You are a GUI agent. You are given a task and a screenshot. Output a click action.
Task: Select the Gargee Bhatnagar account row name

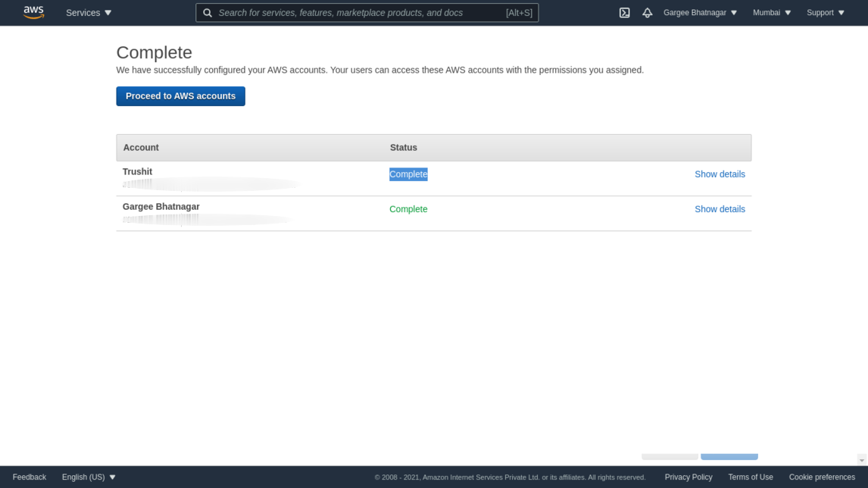161,207
